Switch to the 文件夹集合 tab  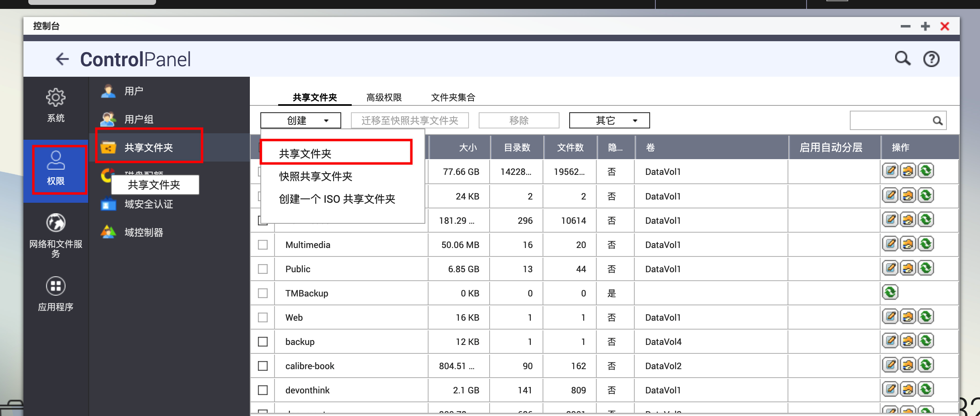(453, 97)
